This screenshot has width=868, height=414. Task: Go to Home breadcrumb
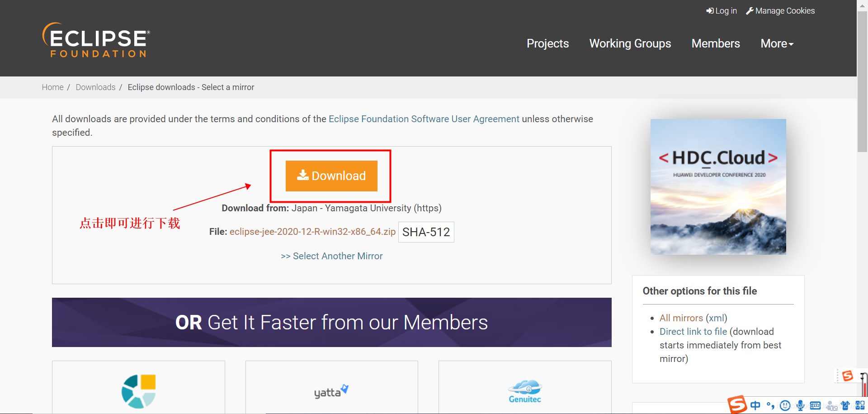[52, 87]
